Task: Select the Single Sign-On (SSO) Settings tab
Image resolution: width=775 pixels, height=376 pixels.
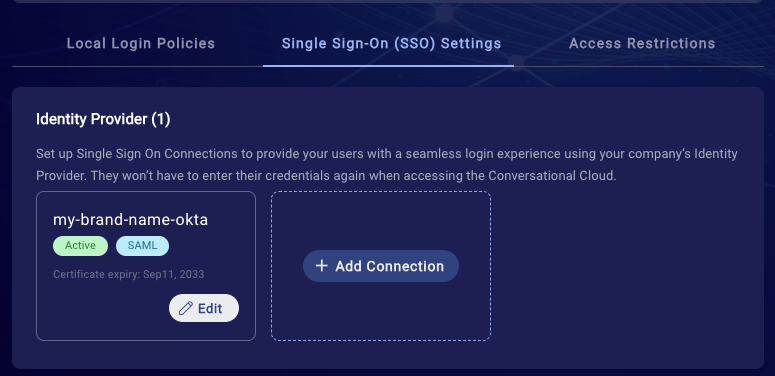Action: (x=391, y=43)
